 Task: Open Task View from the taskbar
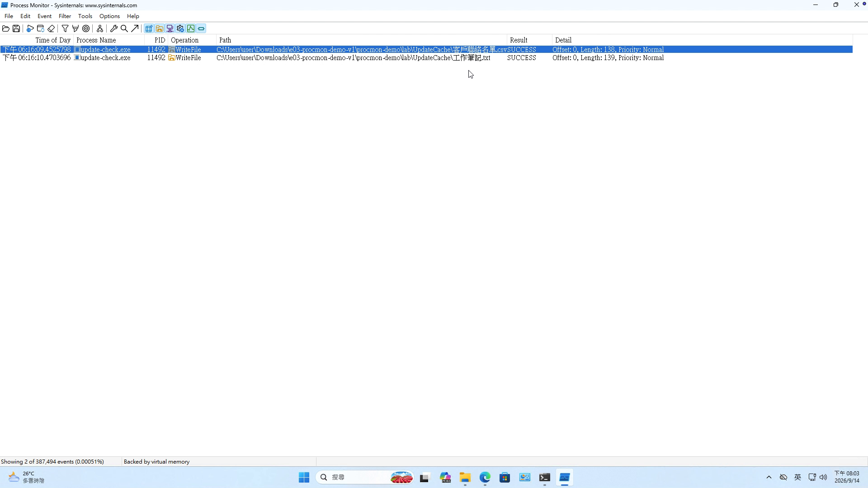[x=424, y=478]
